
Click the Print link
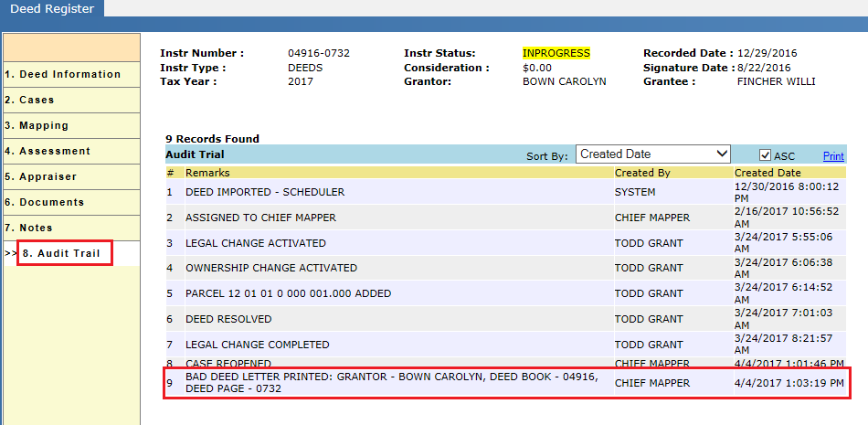coord(833,156)
